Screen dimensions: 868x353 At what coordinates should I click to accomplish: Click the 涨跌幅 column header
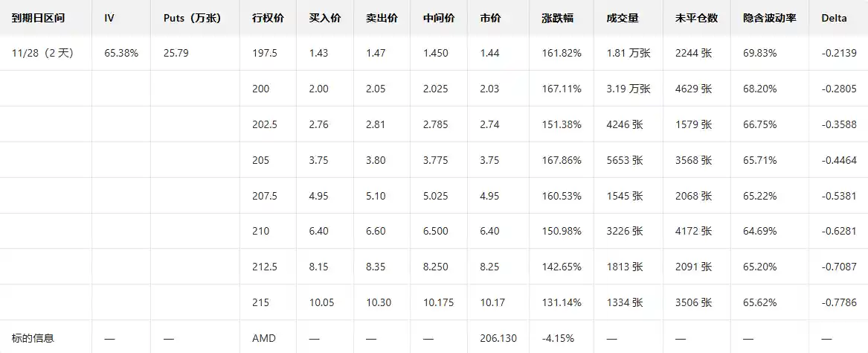(556, 18)
